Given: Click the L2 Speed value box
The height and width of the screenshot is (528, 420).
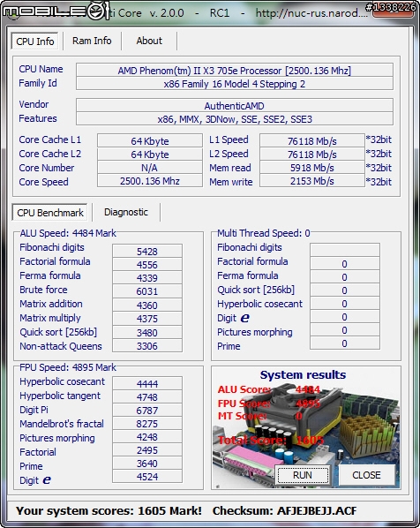Looking at the screenshot, I should (312, 155).
